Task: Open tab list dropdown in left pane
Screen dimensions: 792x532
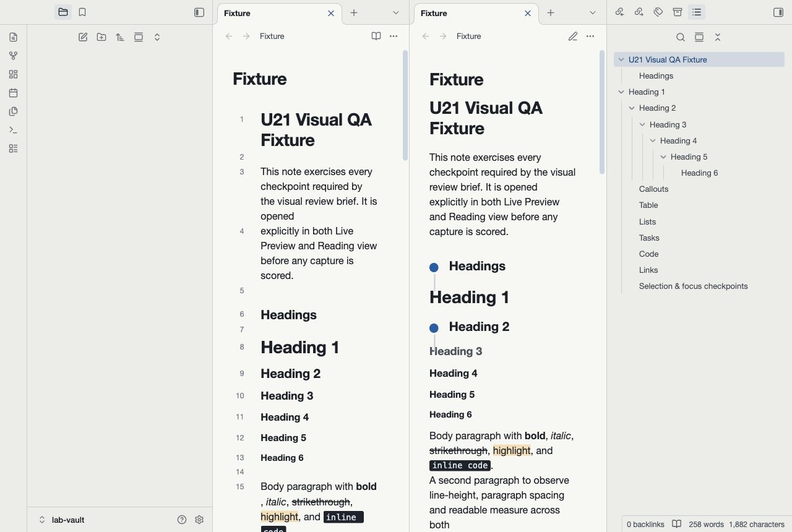Action: pyautogui.click(x=396, y=12)
